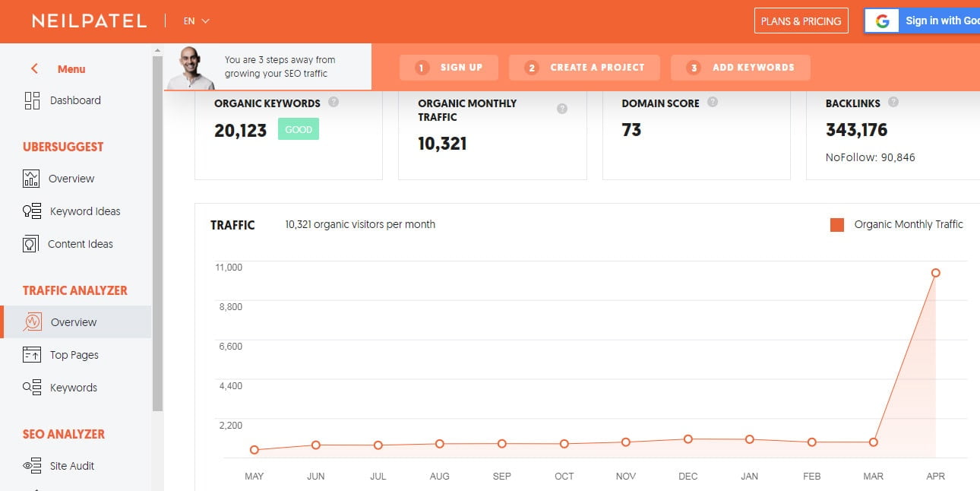Click the Google logo on sign-in button
This screenshot has height=491, width=980.
tap(882, 21)
